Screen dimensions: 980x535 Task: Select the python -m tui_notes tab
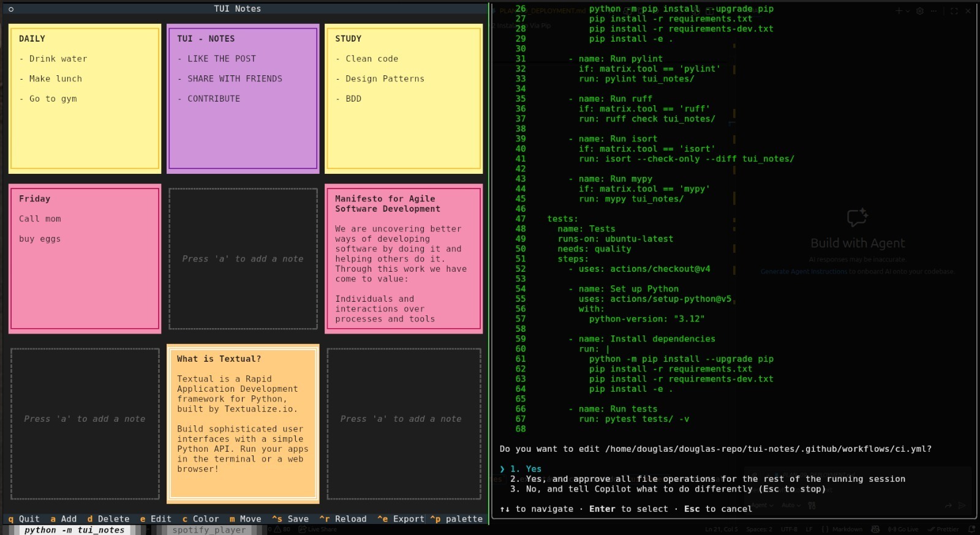(x=74, y=530)
